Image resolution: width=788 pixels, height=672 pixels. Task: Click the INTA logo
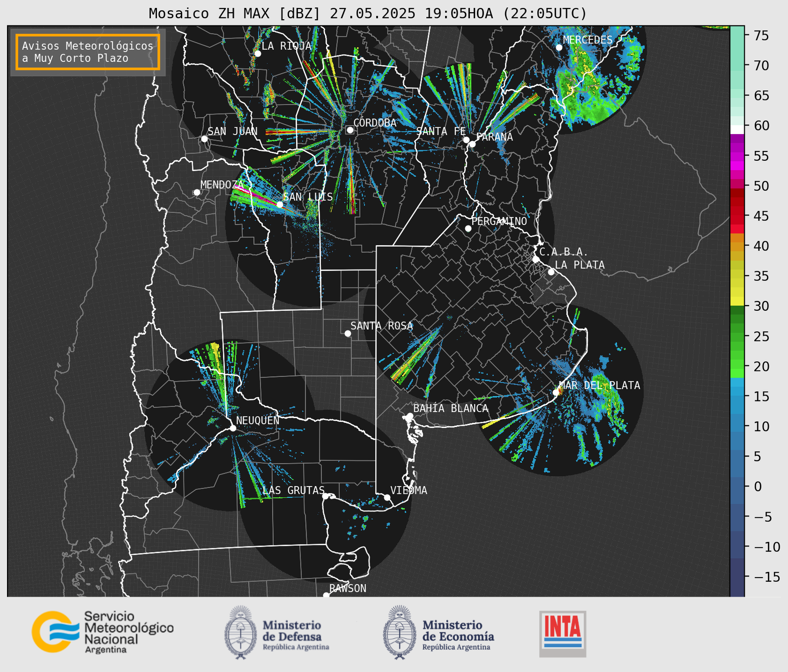(563, 634)
